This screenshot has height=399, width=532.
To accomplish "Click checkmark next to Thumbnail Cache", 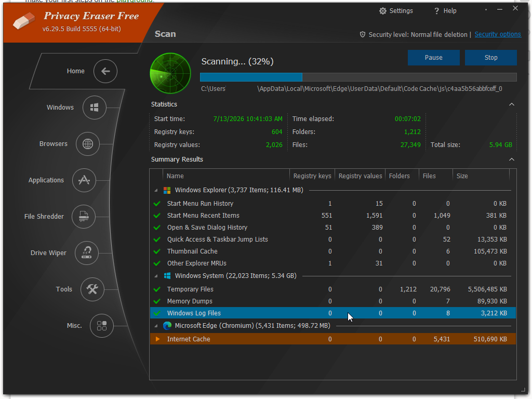I will pyautogui.click(x=157, y=251).
